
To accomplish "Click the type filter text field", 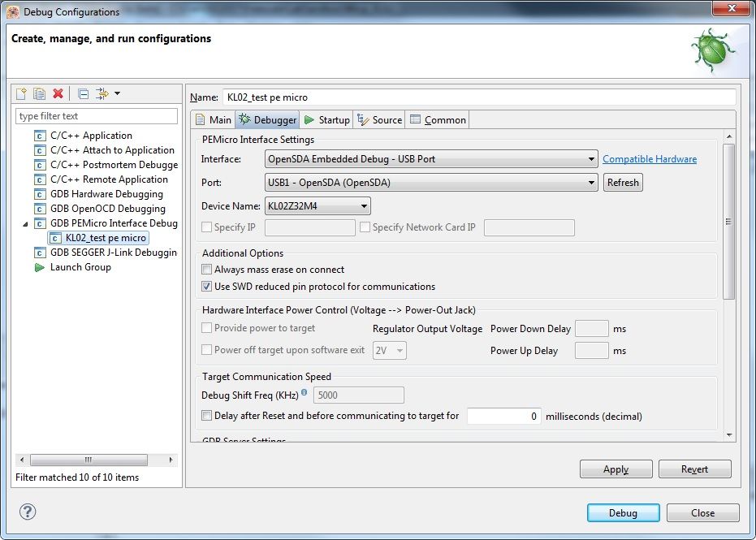I will 97,116.
